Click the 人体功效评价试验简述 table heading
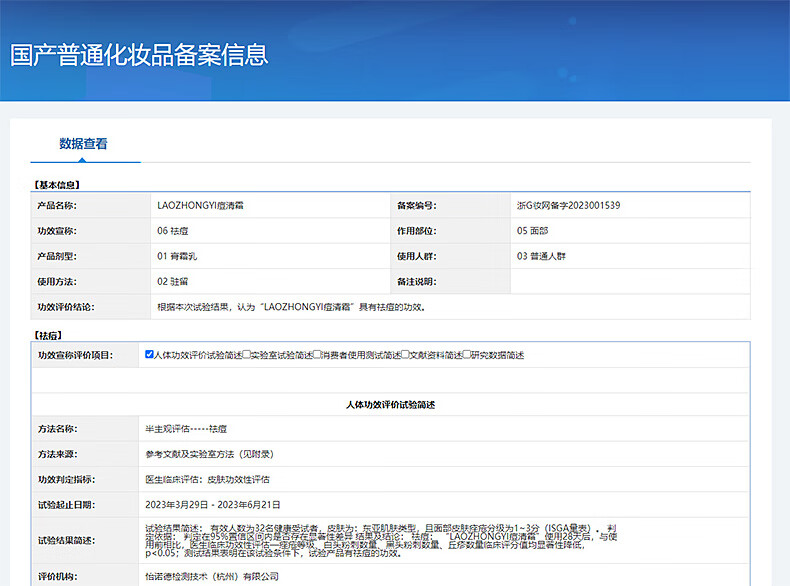Viewport: 790px width, 586px height. pyautogui.click(x=390, y=405)
